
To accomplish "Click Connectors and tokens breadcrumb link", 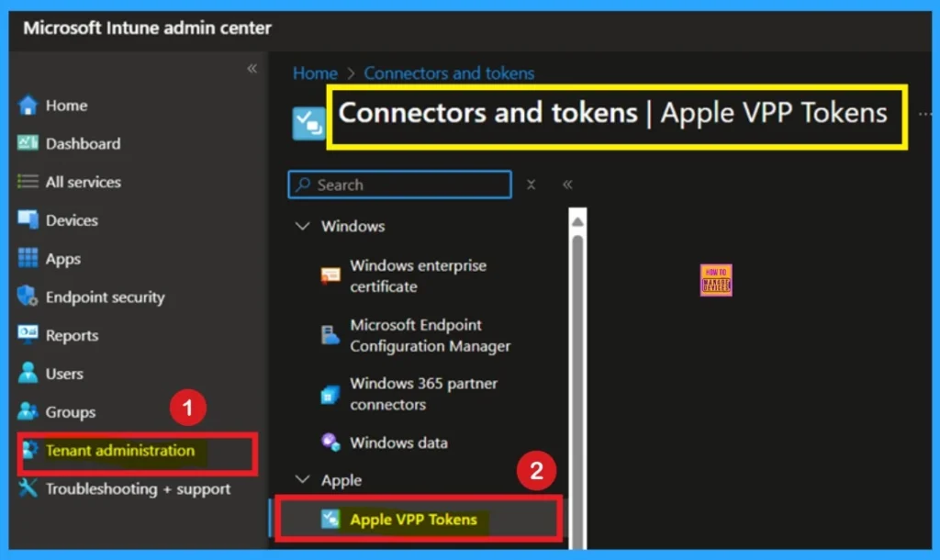I will click(449, 73).
